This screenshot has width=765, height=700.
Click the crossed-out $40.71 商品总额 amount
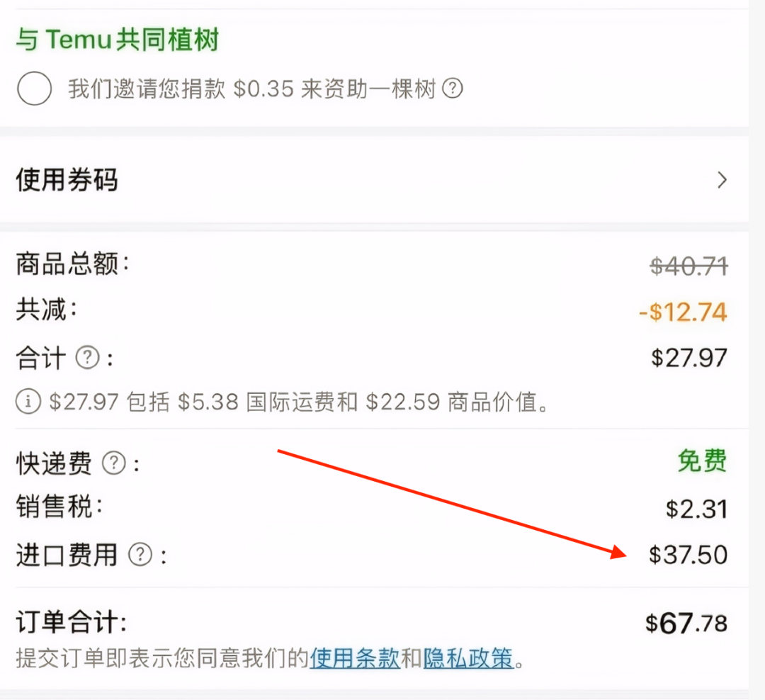pyautogui.click(x=689, y=266)
